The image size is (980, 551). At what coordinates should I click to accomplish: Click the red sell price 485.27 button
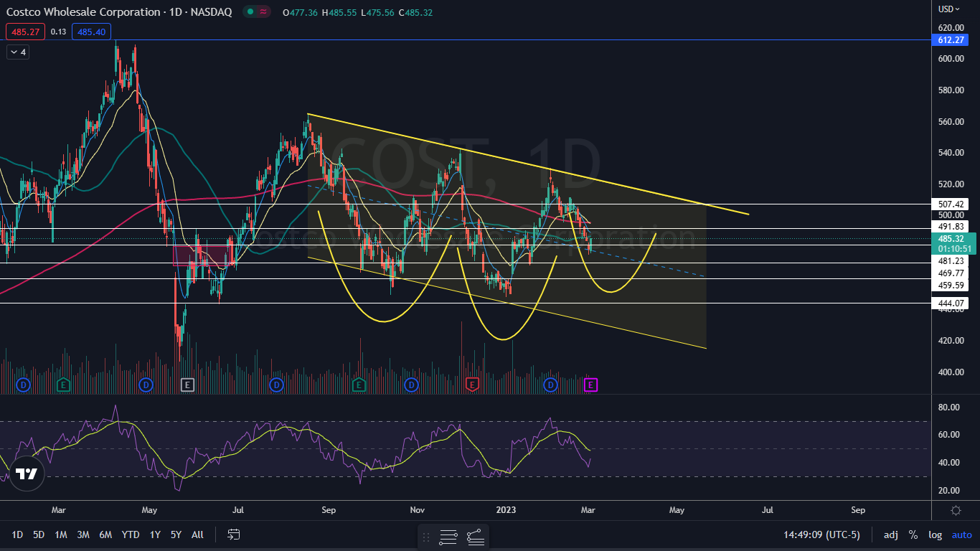pyautogui.click(x=26, y=32)
